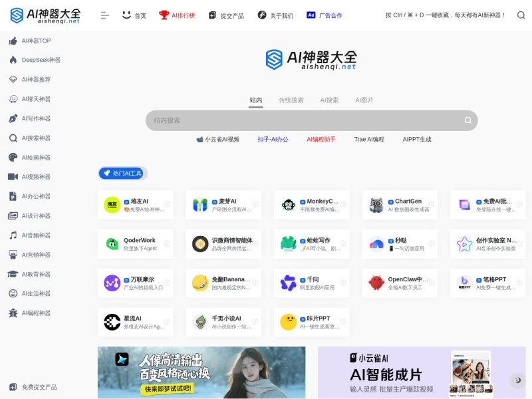
Task: Open AI音频神器 music note icon
Action: (x=13, y=235)
